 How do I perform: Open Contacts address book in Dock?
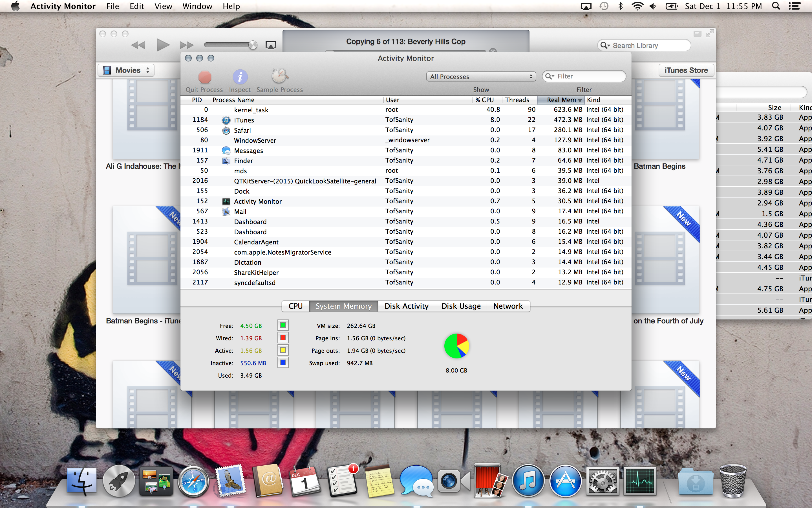[268, 480]
